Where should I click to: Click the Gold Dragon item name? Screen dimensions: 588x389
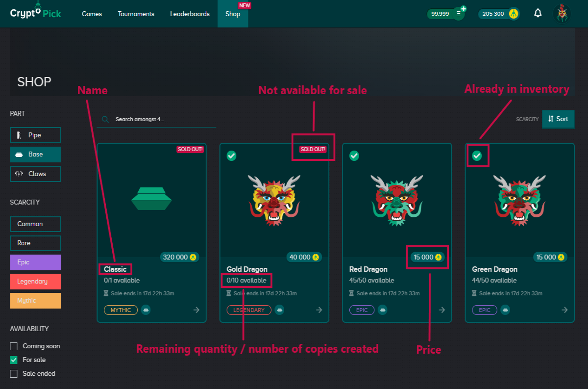(x=247, y=269)
